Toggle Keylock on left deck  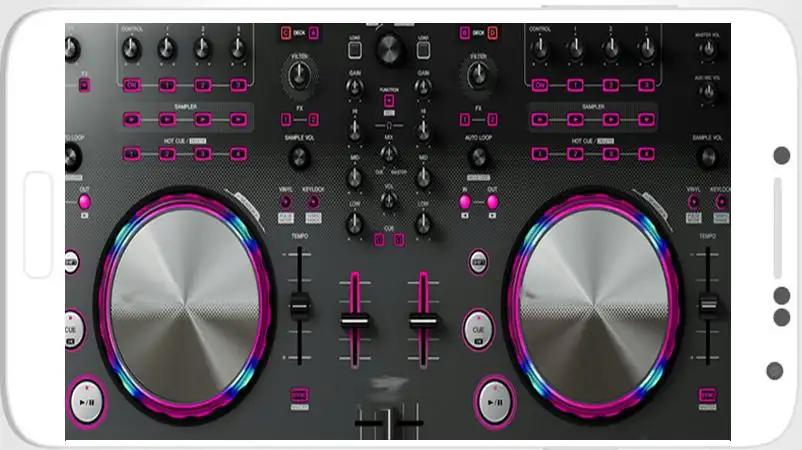[313, 202]
